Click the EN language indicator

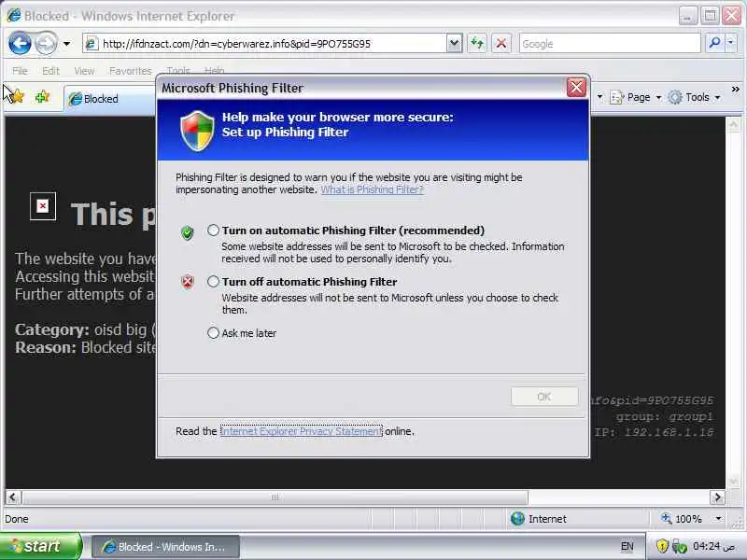click(x=627, y=546)
